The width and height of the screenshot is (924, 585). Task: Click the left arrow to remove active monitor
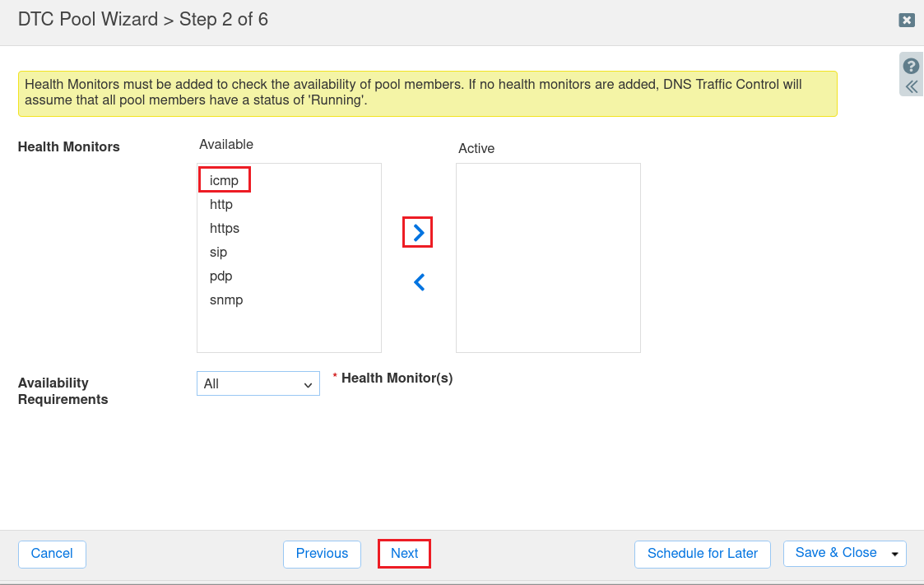point(418,281)
